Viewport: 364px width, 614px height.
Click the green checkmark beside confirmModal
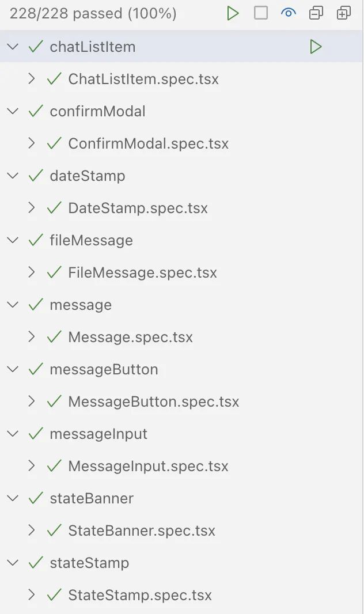(36, 111)
